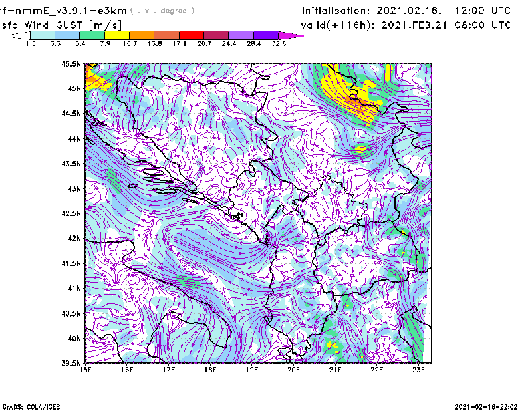
Task: Click the '12:00 UTC' initialisation time
Action: tap(483, 11)
